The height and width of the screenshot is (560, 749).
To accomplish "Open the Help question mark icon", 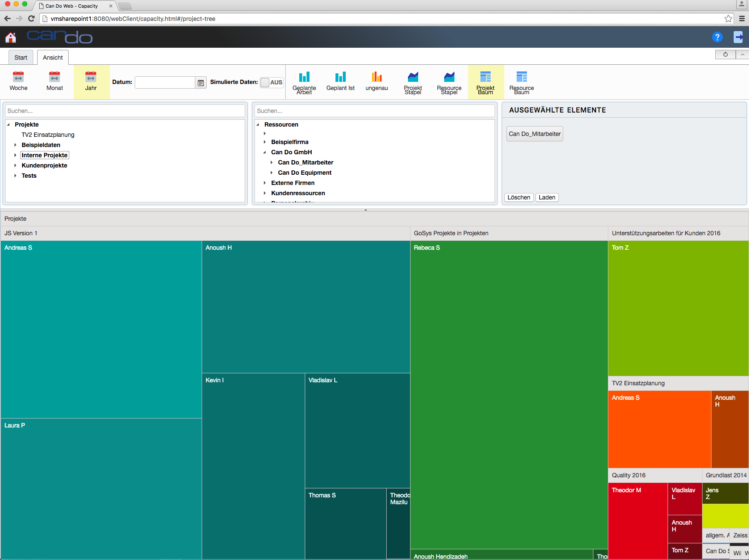I will [x=717, y=37].
